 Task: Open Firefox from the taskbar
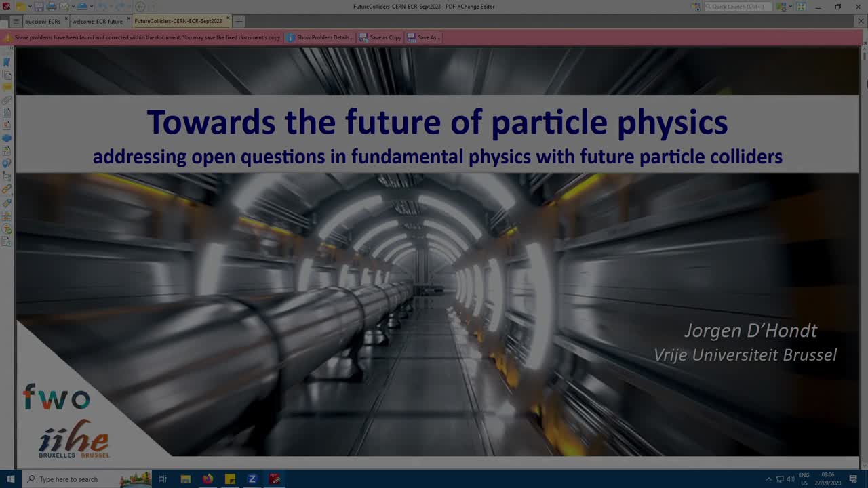coord(208,479)
